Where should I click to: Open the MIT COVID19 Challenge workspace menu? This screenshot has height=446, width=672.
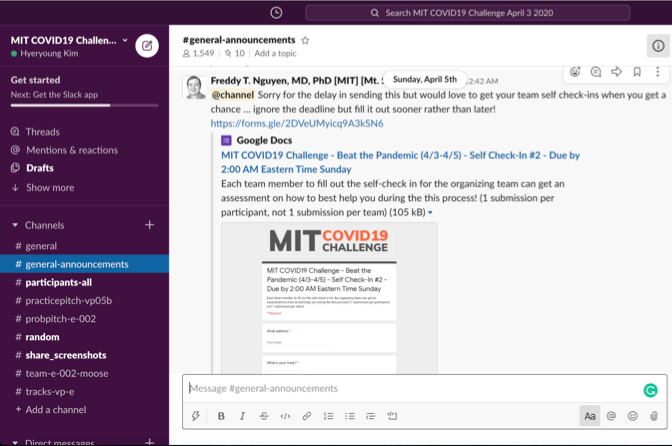[x=68, y=40]
